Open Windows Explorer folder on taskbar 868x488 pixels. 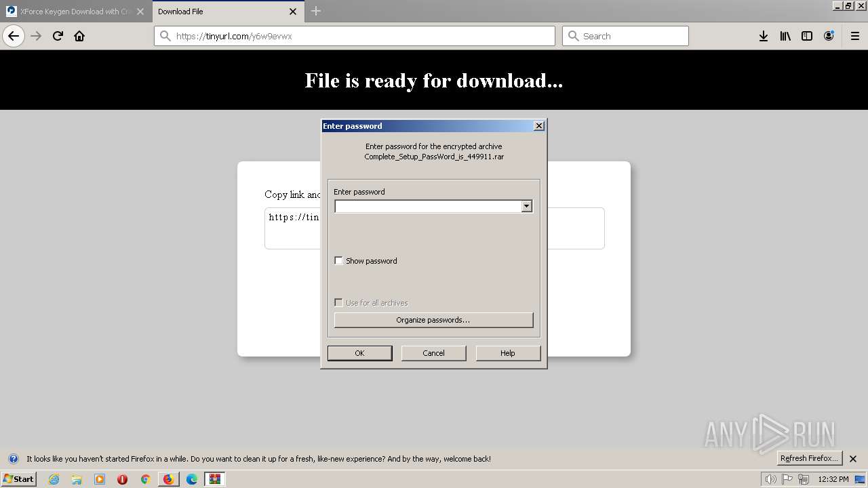click(x=77, y=479)
